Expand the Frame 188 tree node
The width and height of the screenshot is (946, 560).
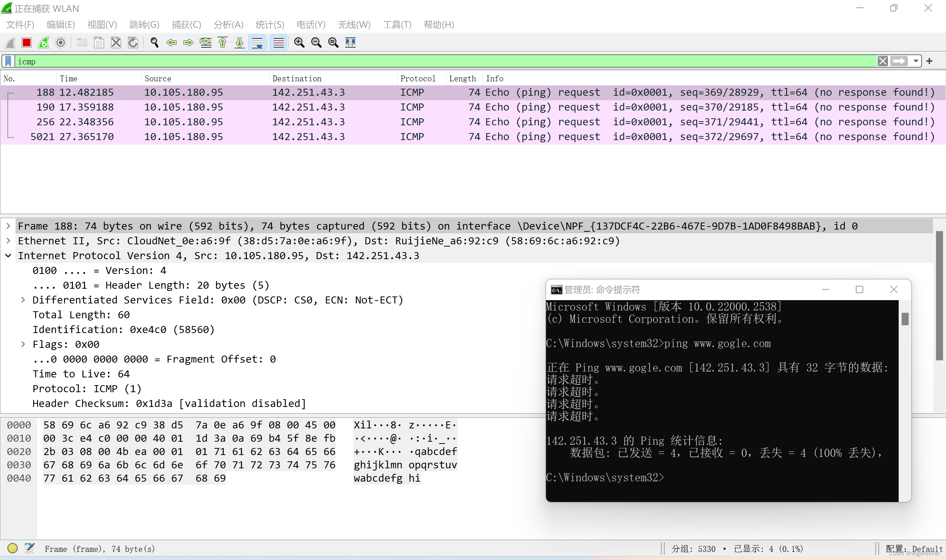(x=8, y=226)
